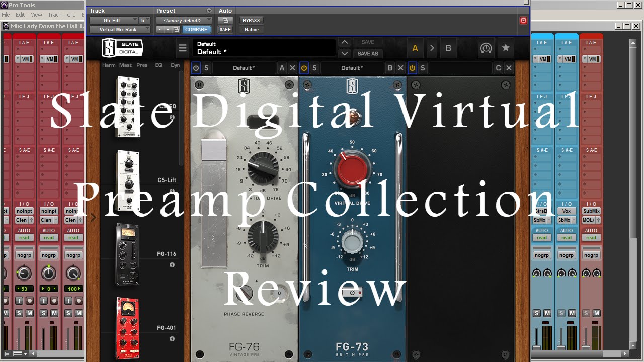Select setting B in the rack header
This screenshot has height=362, width=644.
[x=448, y=48]
